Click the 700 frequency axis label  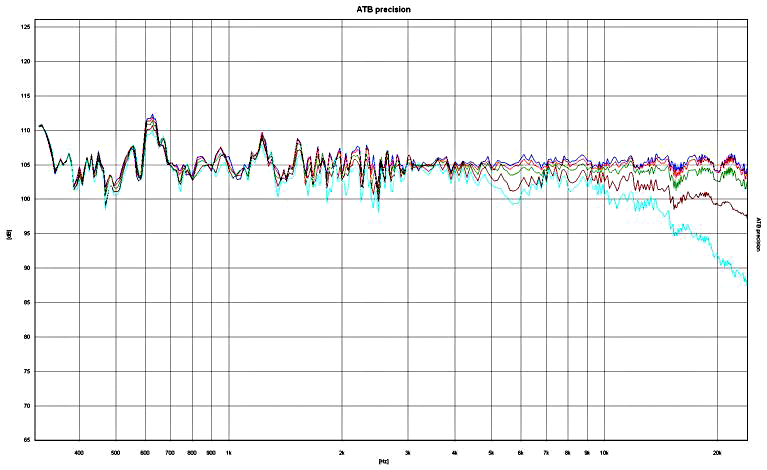click(170, 452)
